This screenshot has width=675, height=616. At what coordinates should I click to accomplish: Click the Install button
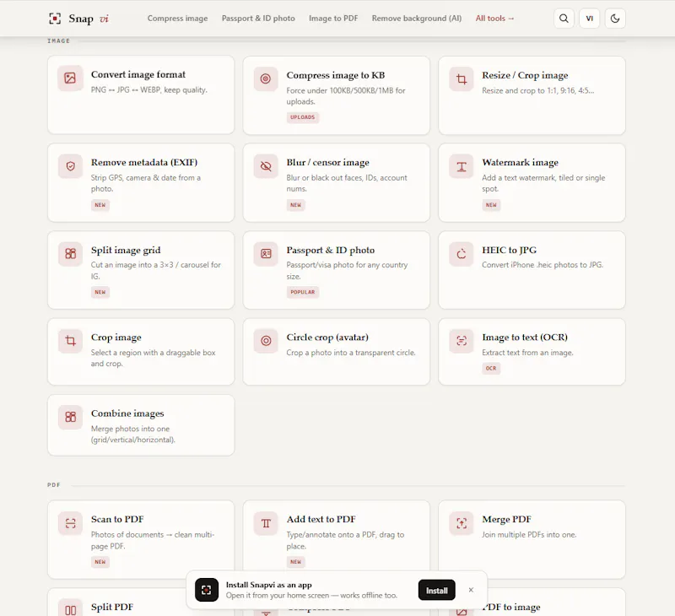pyautogui.click(x=436, y=590)
